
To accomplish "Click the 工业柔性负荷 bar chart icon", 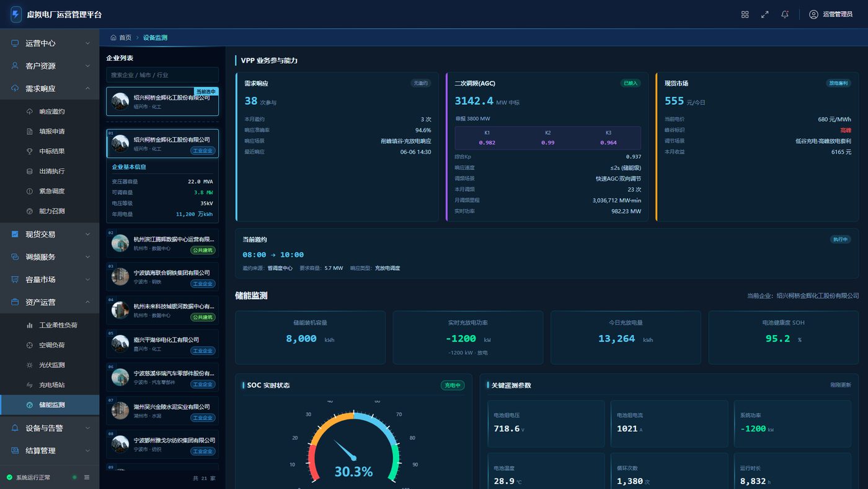I will pyautogui.click(x=29, y=325).
